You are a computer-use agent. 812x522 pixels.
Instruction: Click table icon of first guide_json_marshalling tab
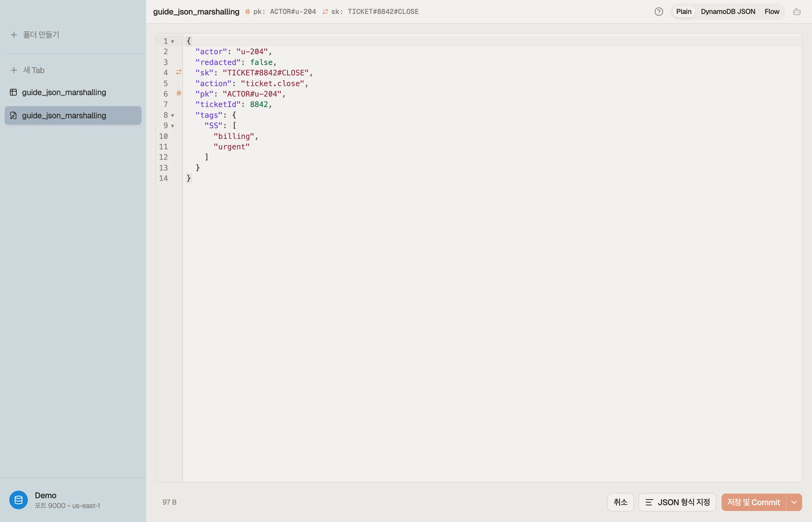point(14,92)
